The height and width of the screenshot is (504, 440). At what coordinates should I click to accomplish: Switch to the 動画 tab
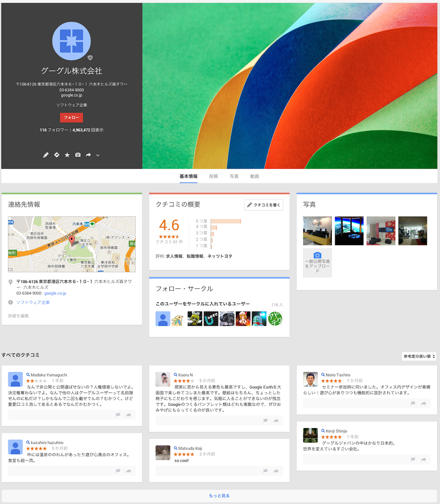click(254, 176)
